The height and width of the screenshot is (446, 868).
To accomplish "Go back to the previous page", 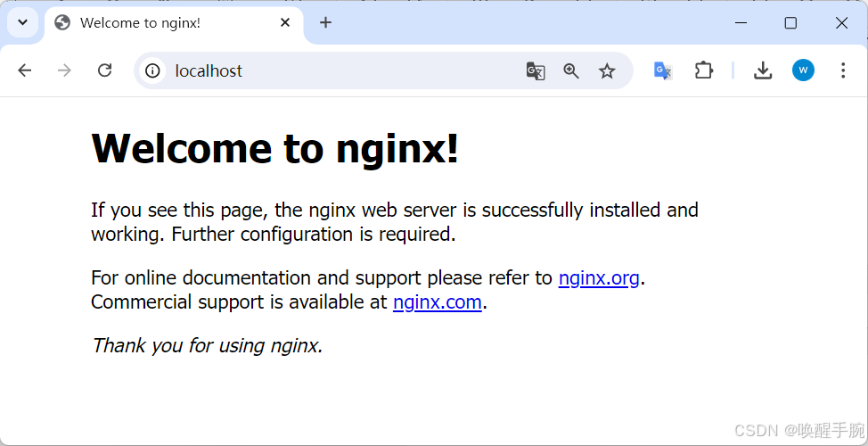I will 24,70.
